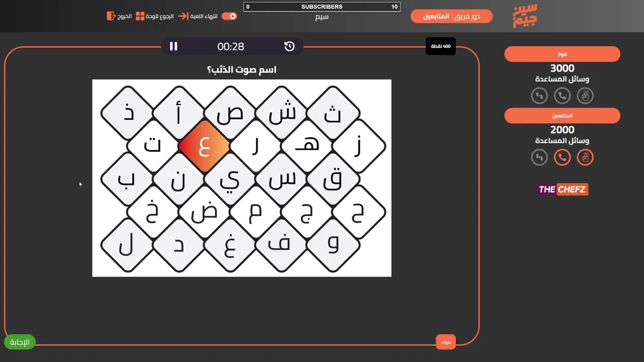This screenshot has height=362, width=644.
Task: Use فواز team's two-fingers double answer lifeline
Action: pos(585,96)
